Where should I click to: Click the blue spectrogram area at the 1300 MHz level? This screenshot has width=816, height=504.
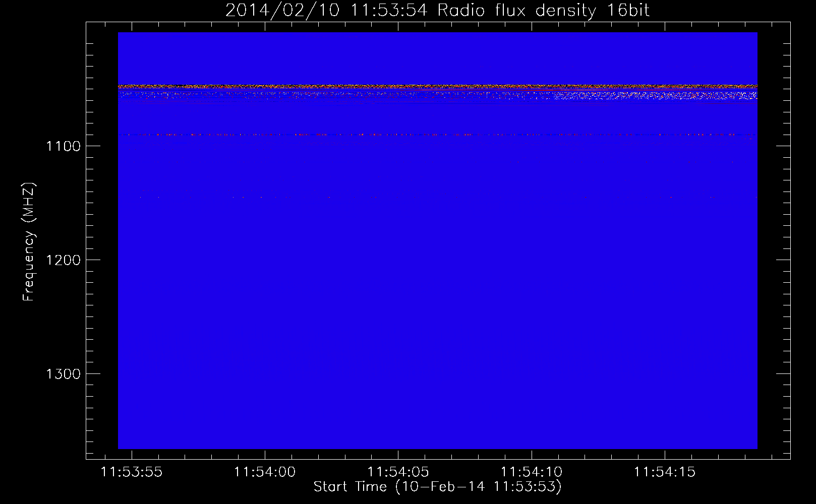click(x=437, y=373)
